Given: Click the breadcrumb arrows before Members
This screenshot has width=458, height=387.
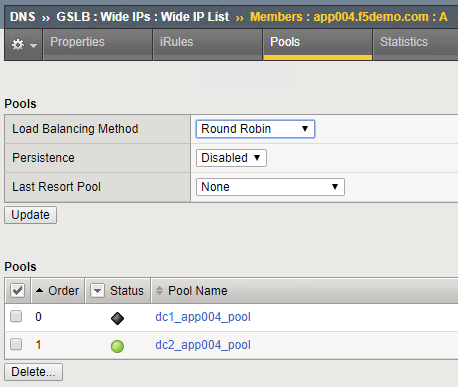Looking at the screenshot, I should [x=239, y=18].
